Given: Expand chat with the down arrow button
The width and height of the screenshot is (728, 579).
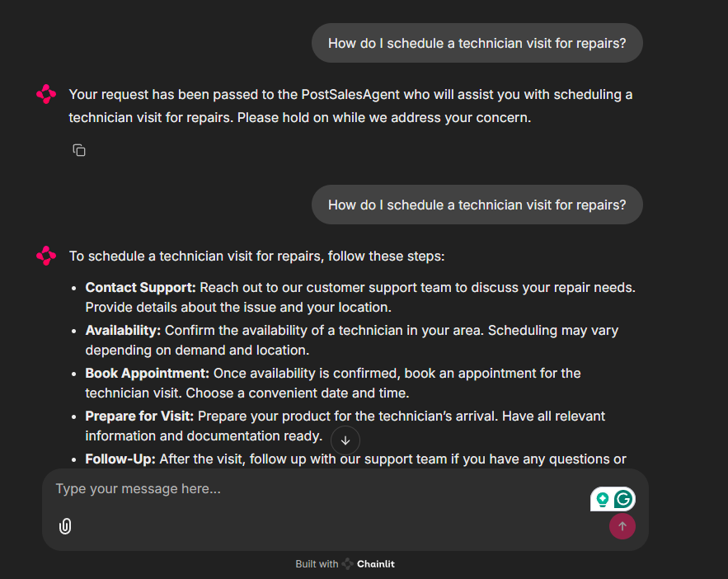Looking at the screenshot, I should coord(345,440).
